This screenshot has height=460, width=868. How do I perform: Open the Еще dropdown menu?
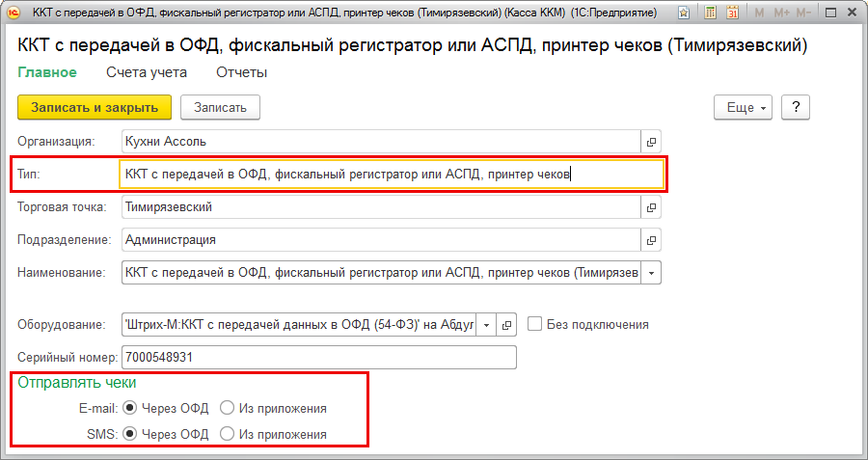coord(744,107)
